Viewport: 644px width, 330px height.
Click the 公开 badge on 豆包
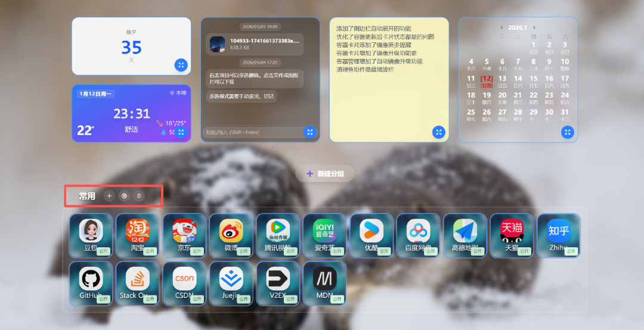[104, 251]
